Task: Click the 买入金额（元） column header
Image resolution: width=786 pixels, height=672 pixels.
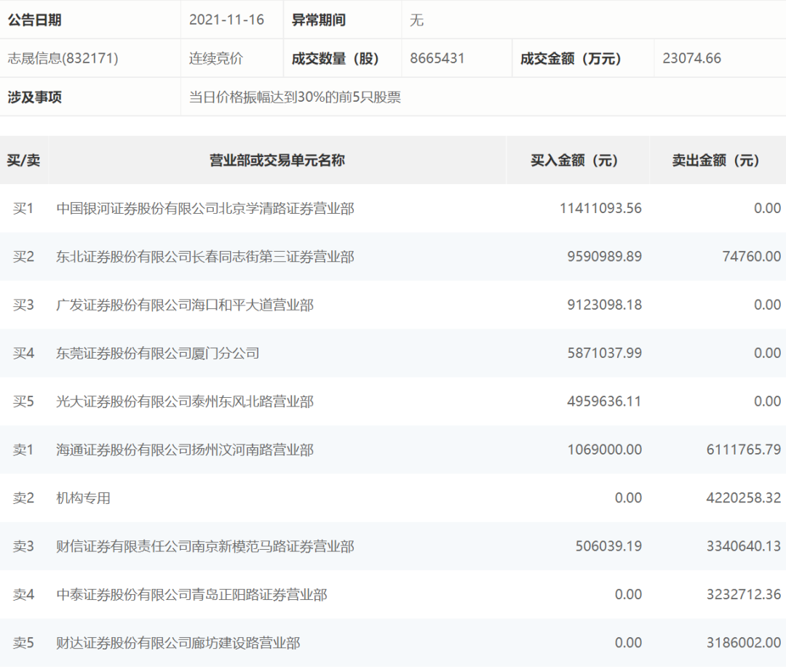Action: click(574, 160)
